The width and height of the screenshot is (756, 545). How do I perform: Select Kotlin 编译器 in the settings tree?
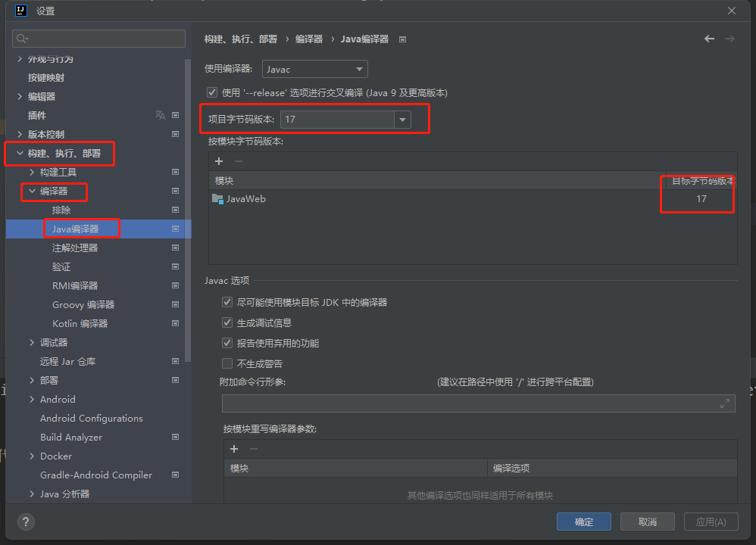[x=80, y=323]
